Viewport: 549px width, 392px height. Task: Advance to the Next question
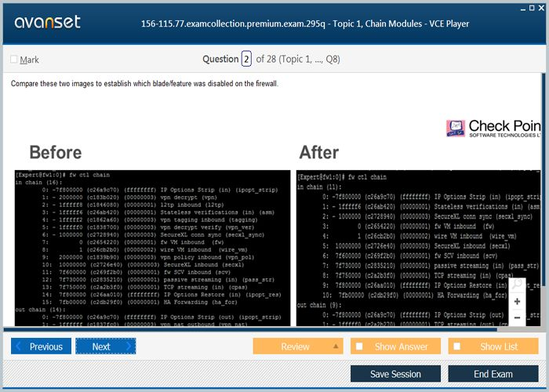click(x=105, y=347)
